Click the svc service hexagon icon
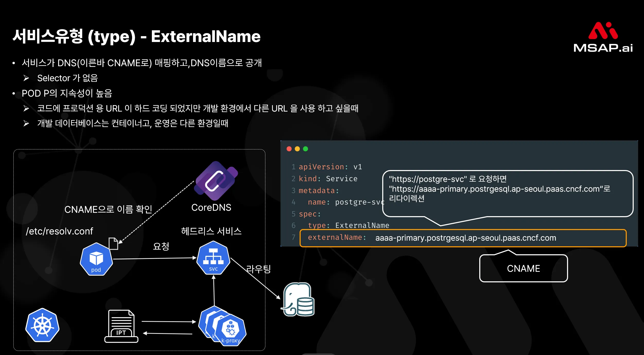The width and height of the screenshot is (644, 355). coord(213,258)
